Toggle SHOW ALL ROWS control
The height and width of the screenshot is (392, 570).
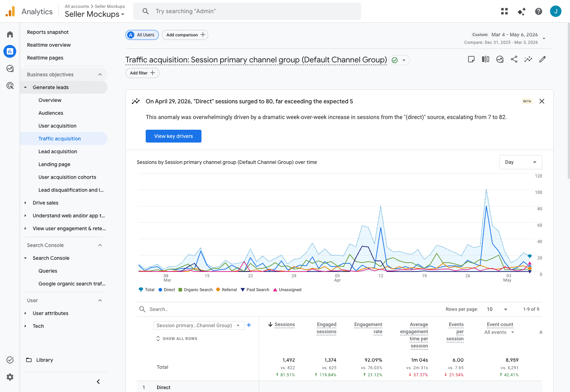tap(177, 339)
